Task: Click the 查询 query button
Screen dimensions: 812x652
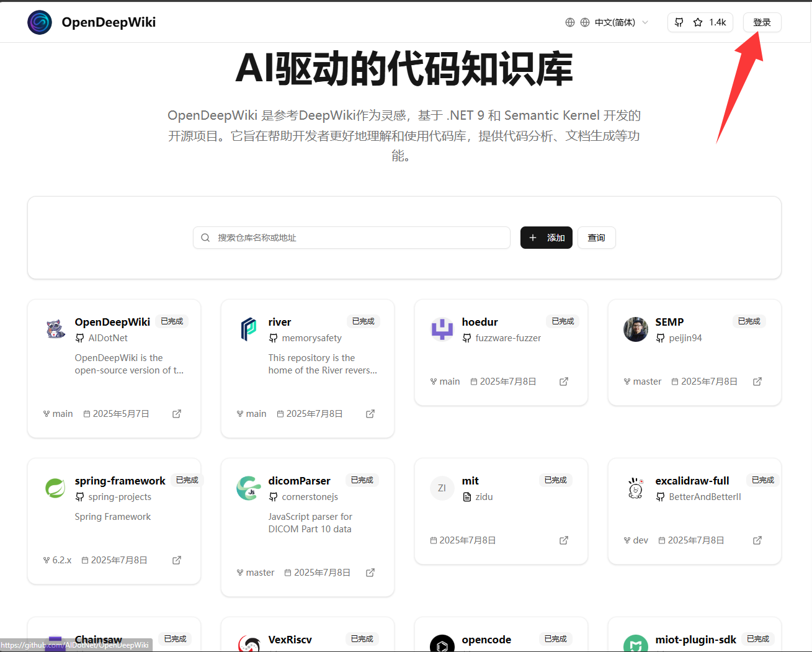Action: [596, 238]
